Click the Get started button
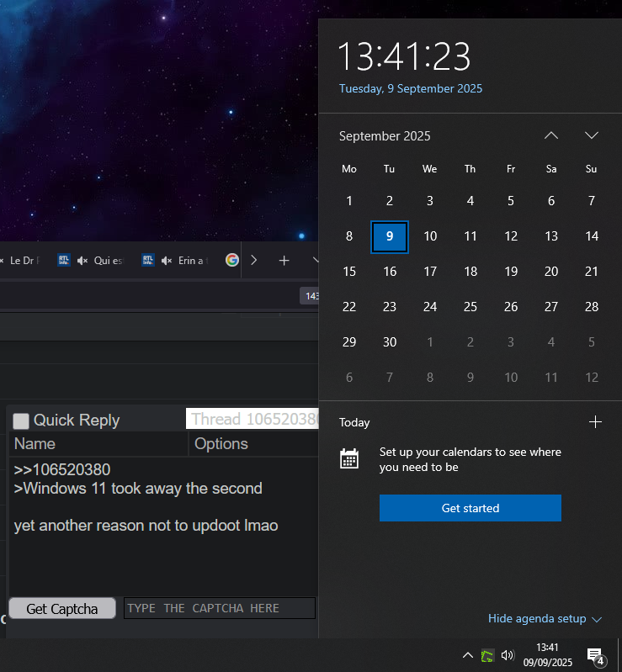 (470, 508)
